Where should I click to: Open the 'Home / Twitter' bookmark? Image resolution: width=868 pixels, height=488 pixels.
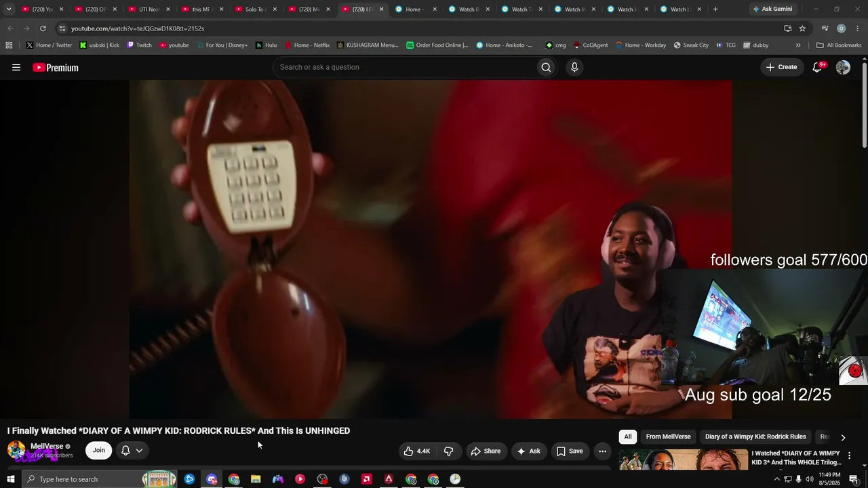pos(50,45)
